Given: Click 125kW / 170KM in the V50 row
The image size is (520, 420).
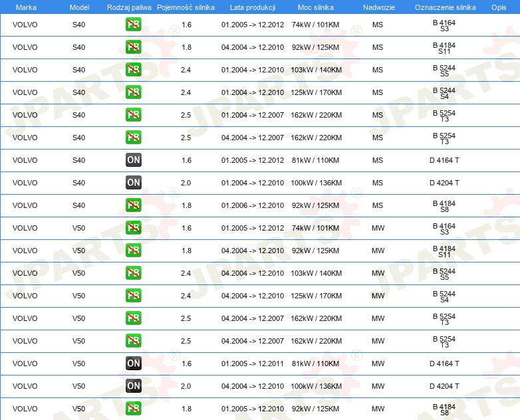Looking at the screenshot, I should 316,296.
